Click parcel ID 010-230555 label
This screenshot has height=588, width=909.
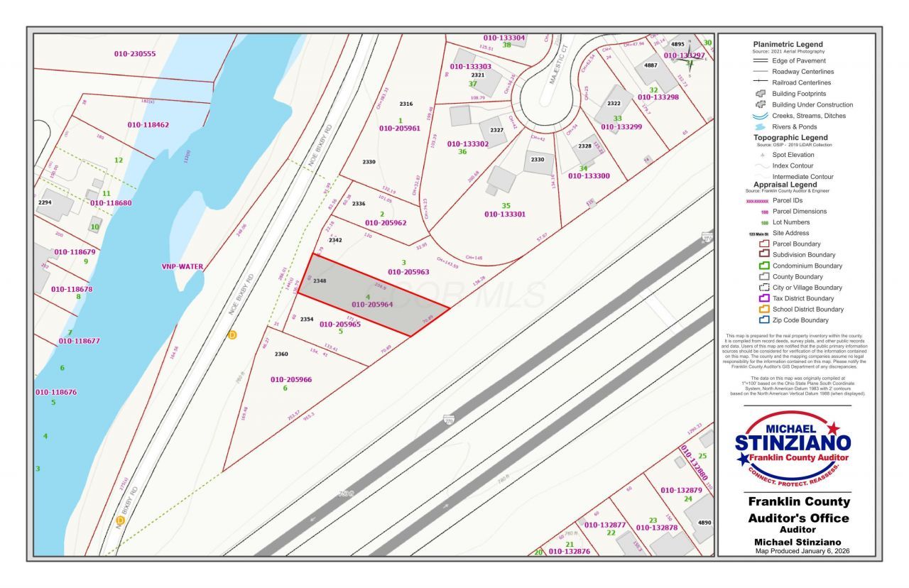(135, 54)
